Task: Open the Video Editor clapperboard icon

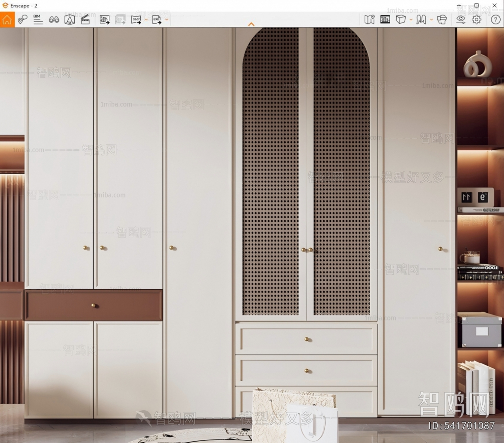Action: [x=85, y=20]
